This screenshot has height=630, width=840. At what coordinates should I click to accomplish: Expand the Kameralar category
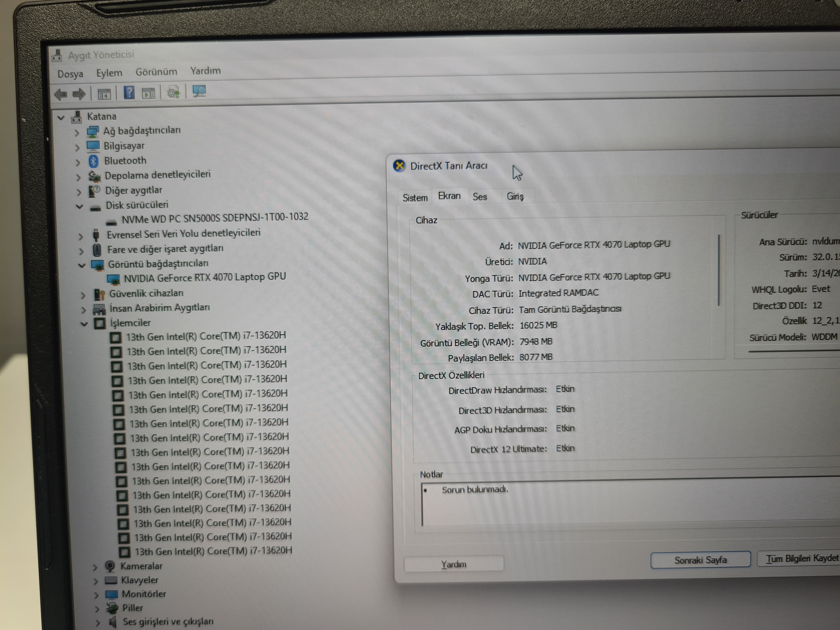(95, 567)
